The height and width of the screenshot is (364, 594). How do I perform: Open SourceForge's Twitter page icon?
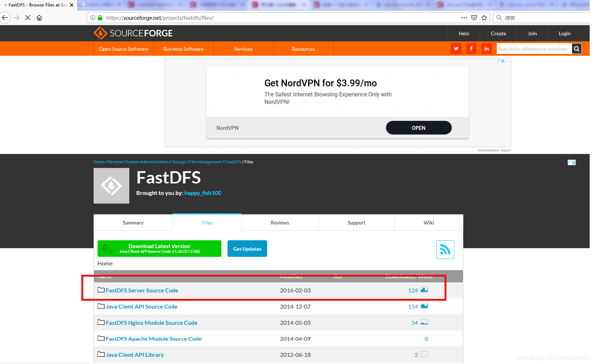tap(456, 48)
